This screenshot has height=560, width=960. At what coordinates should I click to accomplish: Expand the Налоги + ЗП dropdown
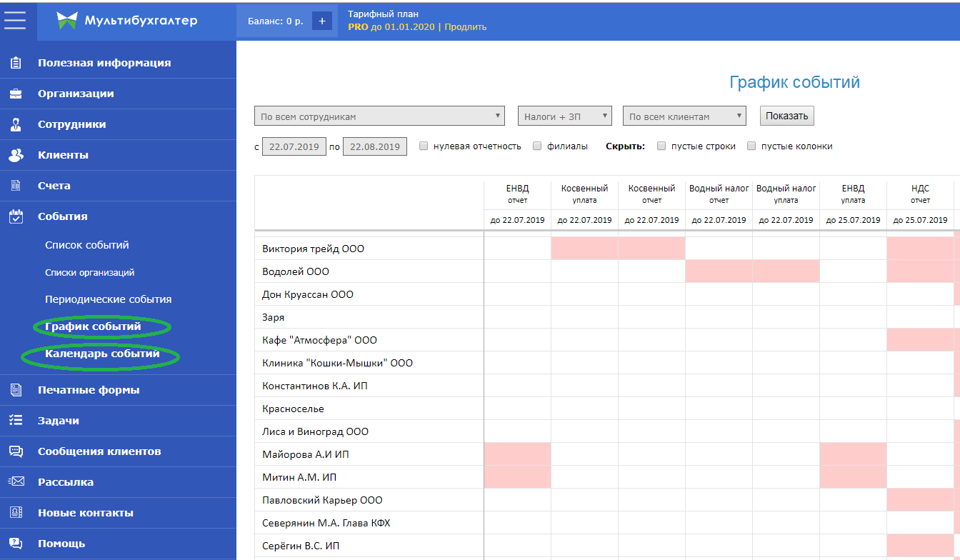565,116
